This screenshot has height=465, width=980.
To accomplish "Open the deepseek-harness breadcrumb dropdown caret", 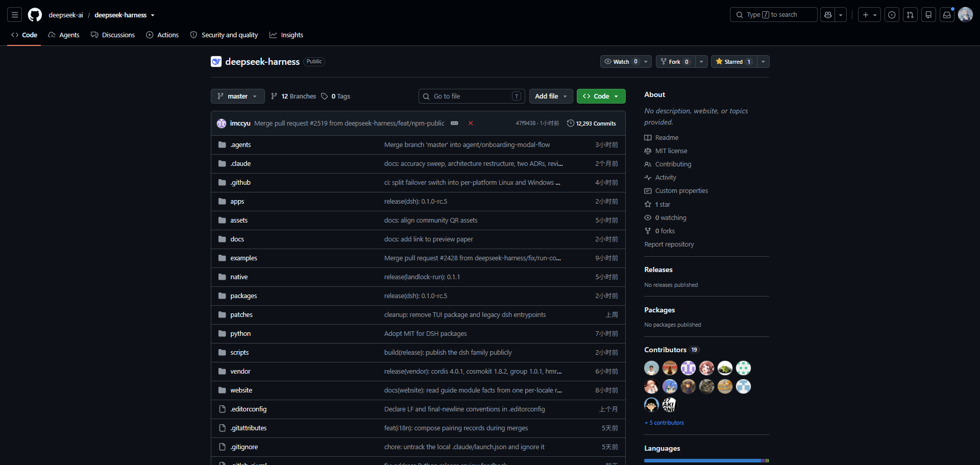I will click(153, 15).
